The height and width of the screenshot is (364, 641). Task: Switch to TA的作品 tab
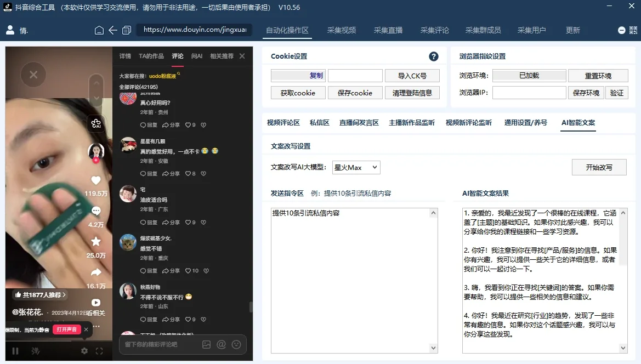coord(151,56)
